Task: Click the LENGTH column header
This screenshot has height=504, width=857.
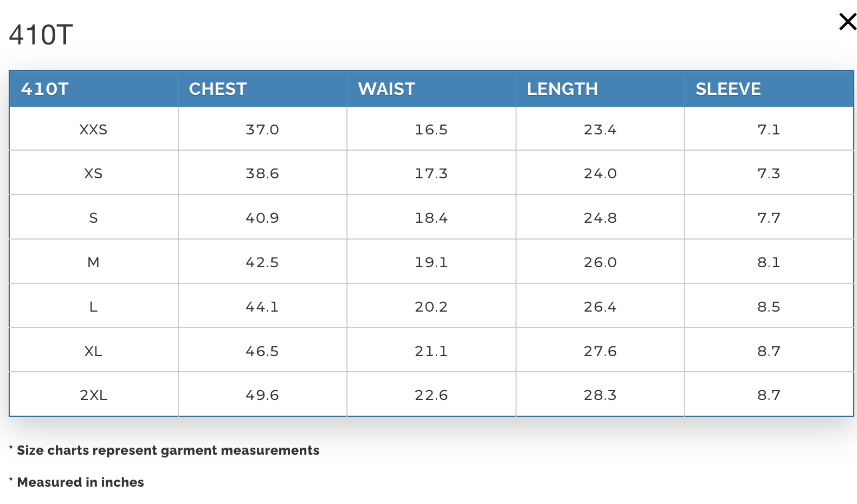Action: [562, 89]
